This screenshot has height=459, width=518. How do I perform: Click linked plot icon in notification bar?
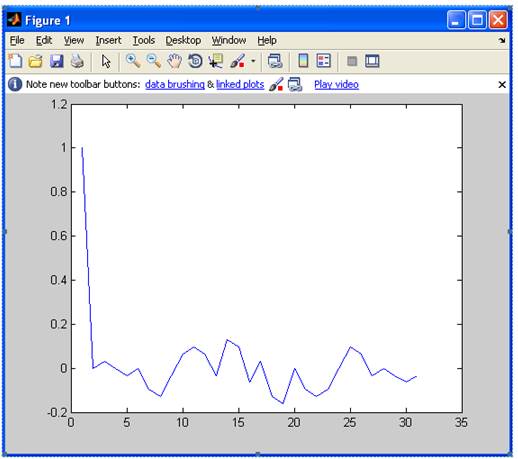pos(295,84)
